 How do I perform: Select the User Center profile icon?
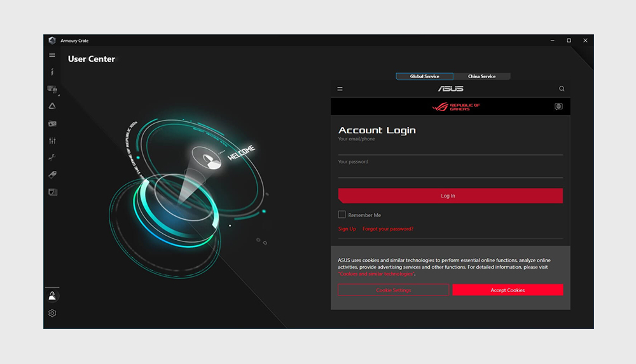pyautogui.click(x=52, y=296)
